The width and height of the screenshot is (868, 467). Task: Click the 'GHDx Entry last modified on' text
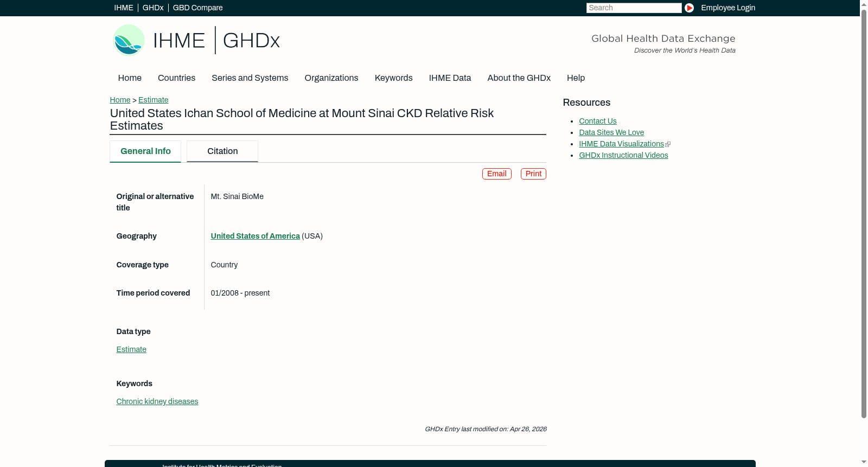point(486,429)
